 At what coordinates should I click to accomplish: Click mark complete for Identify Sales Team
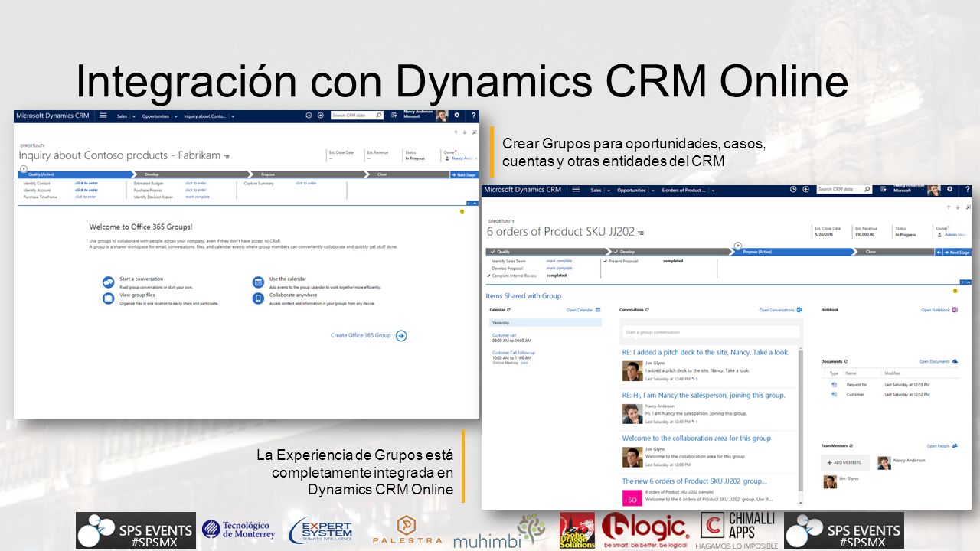pyautogui.click(x=559, y=262)
